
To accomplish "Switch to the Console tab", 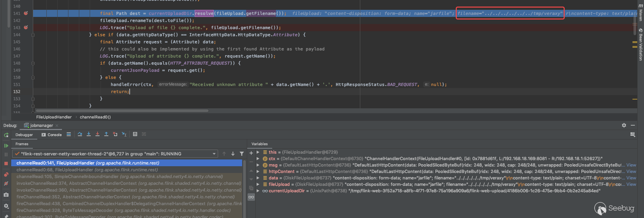I will (51, 135).
